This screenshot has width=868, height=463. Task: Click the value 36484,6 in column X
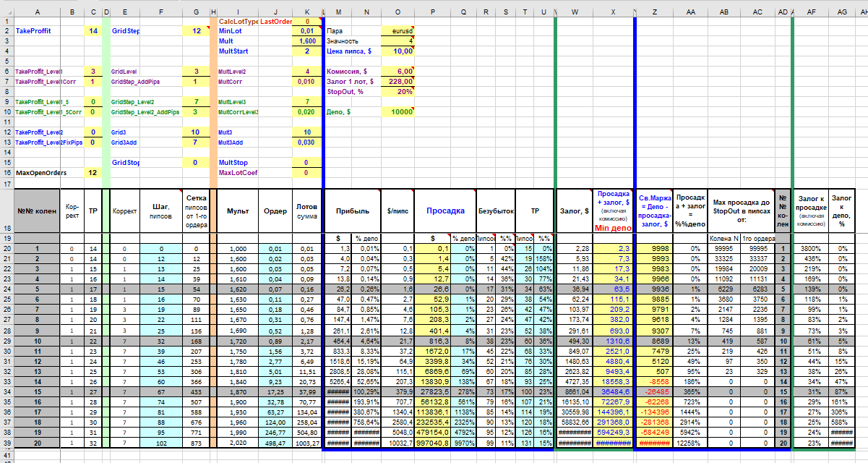pyautogui.click(x=613, y=393)
